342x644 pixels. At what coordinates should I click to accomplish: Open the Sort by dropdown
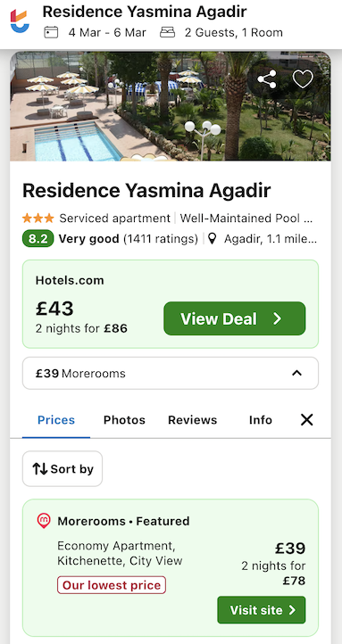click(x=63, y=468)
